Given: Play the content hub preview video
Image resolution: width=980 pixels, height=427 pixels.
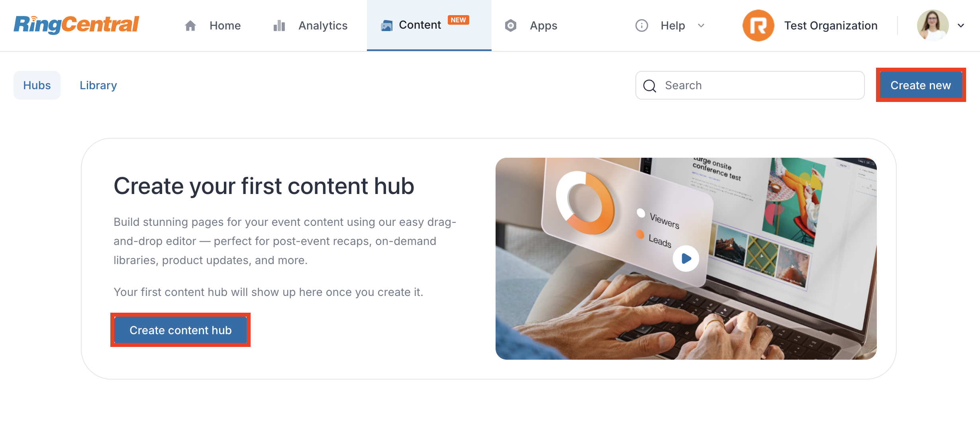Looking at the screenshot, I should click(686, 259).
